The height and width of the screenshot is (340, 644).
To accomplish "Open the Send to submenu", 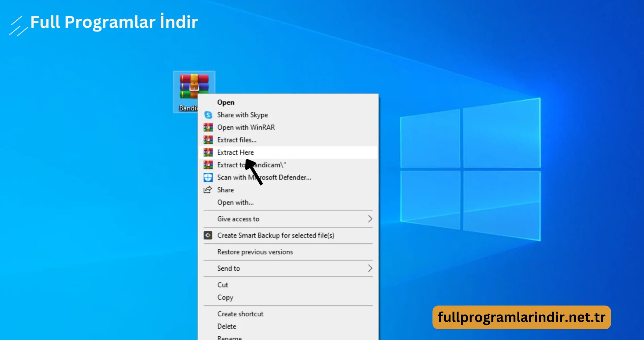I will tap(288, 268).
